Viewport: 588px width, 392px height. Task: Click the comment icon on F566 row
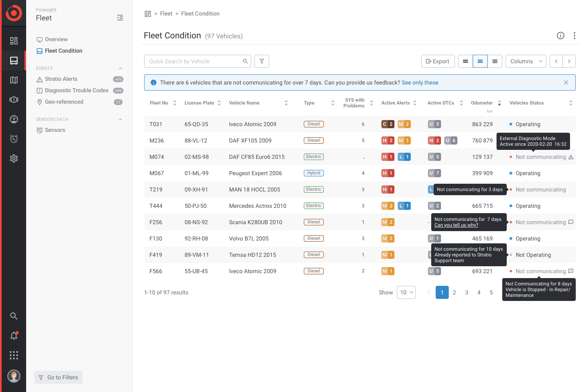pyautogui.click(x=571, y=271)
